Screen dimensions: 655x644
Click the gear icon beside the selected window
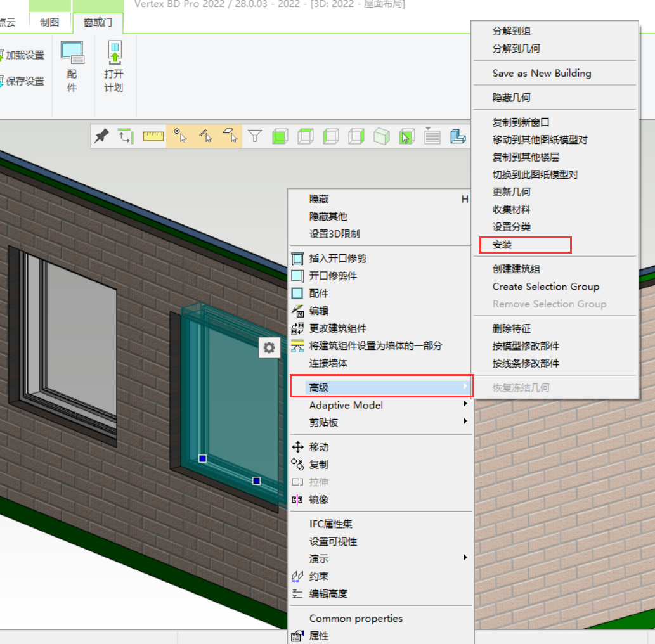pos(269,347)
